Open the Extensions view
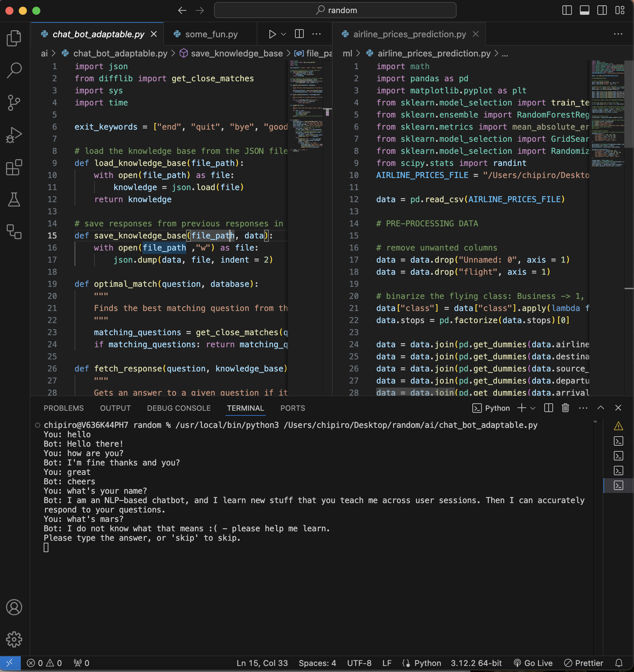Image resolution: width=634 pixels, height=672 pixels. point(14,167)
